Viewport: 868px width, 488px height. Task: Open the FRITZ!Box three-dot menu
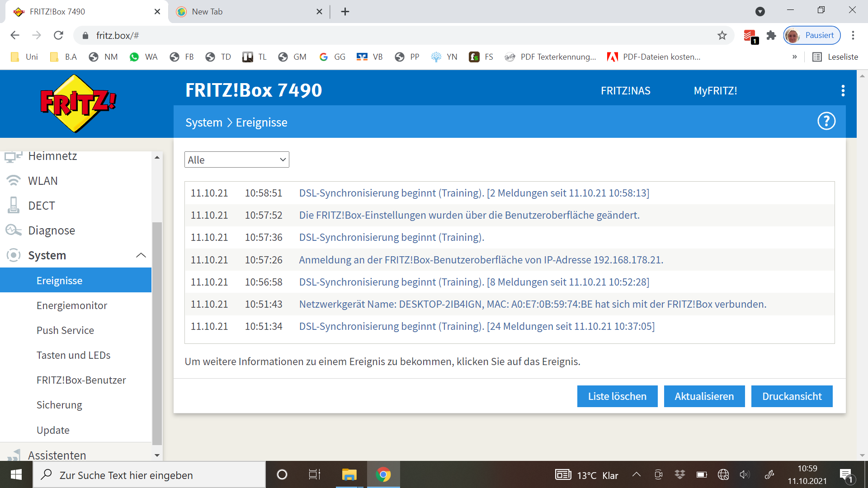(x=843, y=90)
